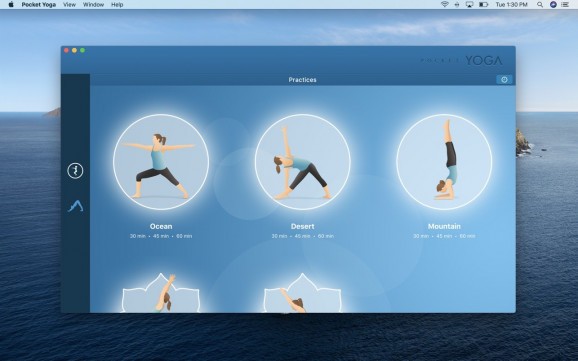Minimize the Pocket Yoga window
The width and height of the screenshot is (578, 361).
pyautogui.click(x=74, y=50)
